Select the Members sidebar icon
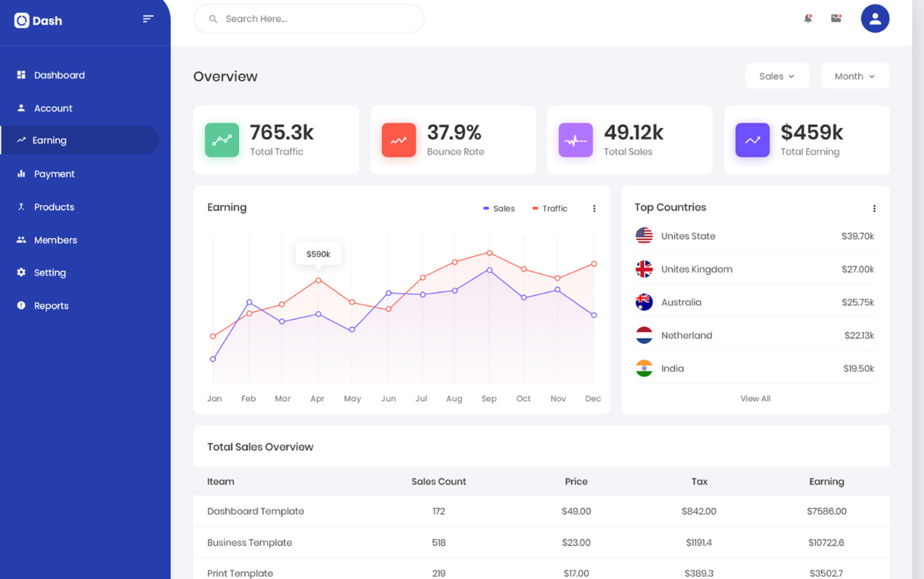The height and width of the screenshot is (579, 924). (20, 239)
